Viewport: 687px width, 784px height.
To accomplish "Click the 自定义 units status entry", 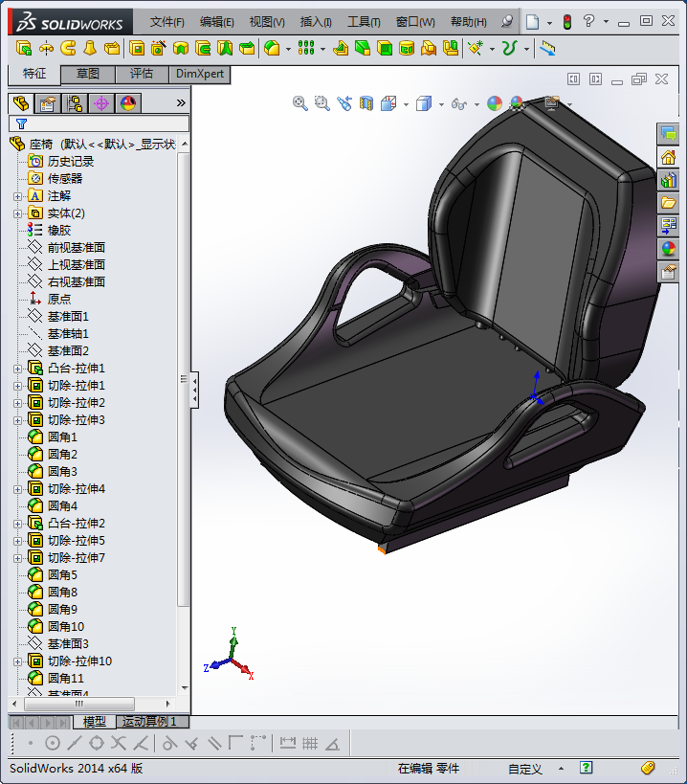I will coord(524,769).
